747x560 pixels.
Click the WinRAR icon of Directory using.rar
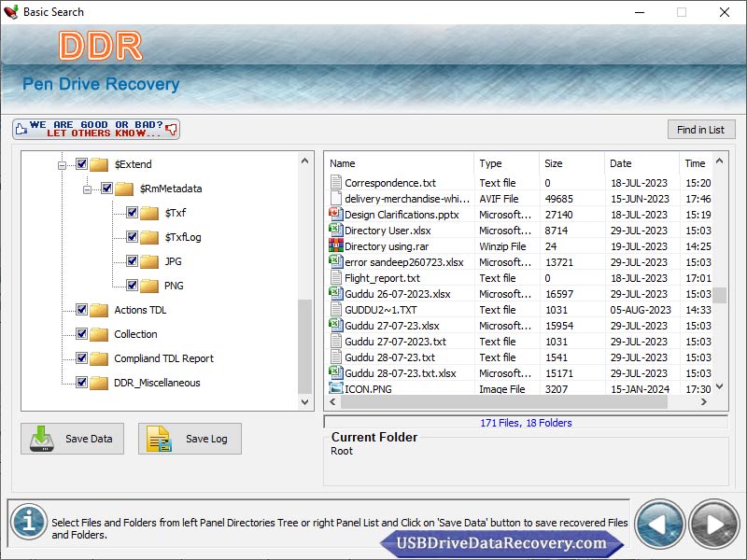click(336, 245)
